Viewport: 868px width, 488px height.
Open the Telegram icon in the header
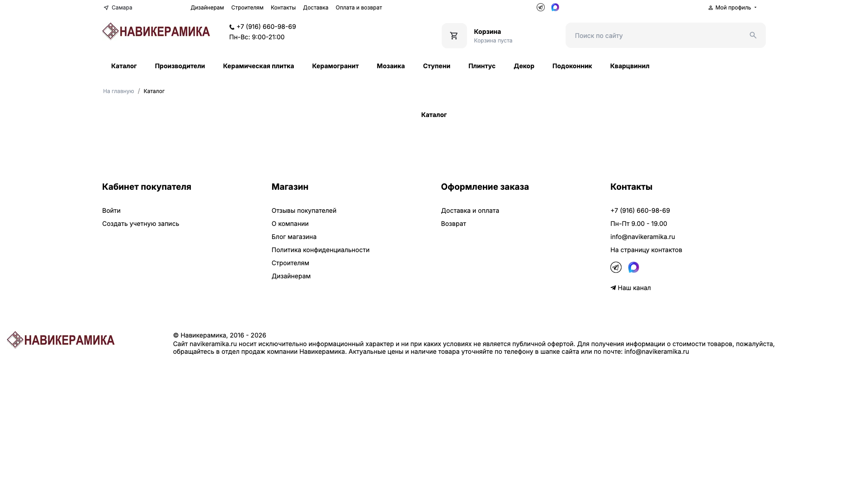[541, 7]
